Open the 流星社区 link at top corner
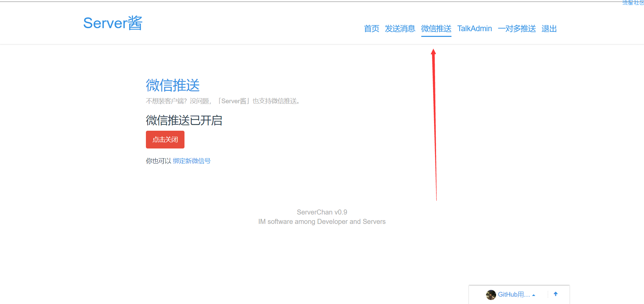Screen dimensions: 644x304 tap(633, 3)
